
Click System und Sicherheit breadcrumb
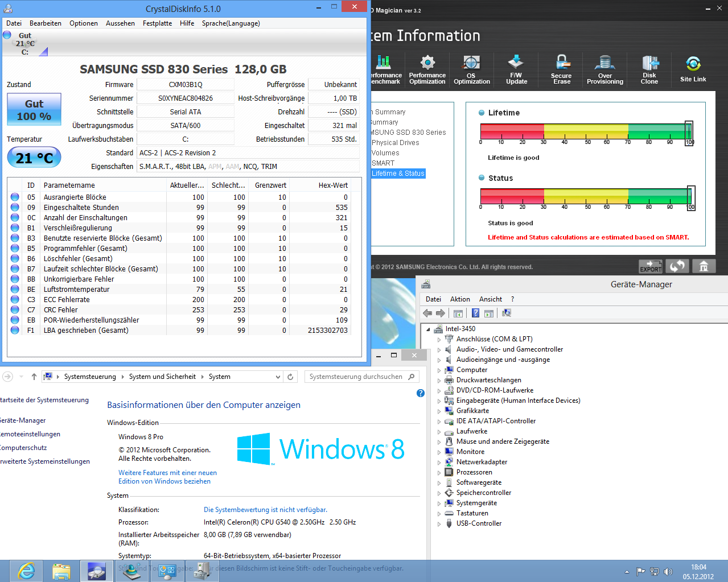[162, 377]
